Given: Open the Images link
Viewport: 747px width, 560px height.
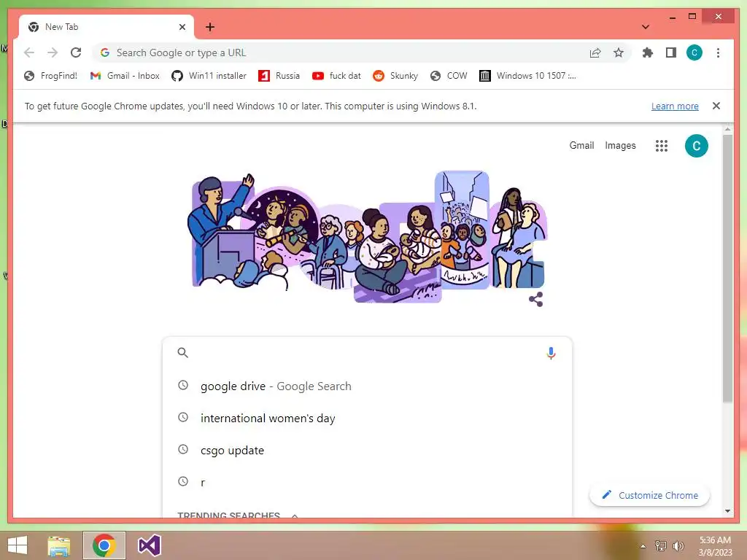Looking at the screenshot, I should [x=620, y=146].
